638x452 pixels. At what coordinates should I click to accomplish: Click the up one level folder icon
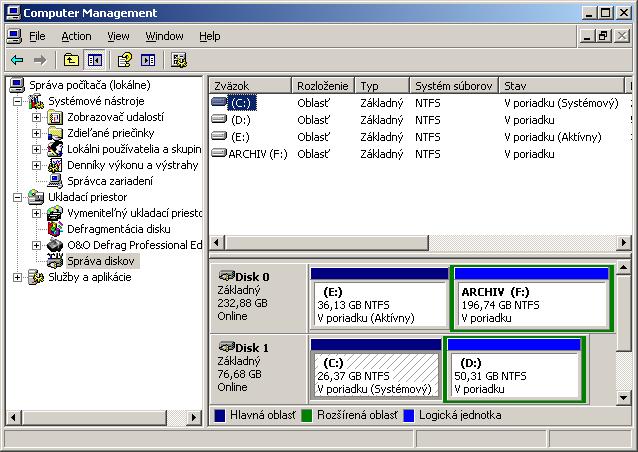(x=71, y=61)
